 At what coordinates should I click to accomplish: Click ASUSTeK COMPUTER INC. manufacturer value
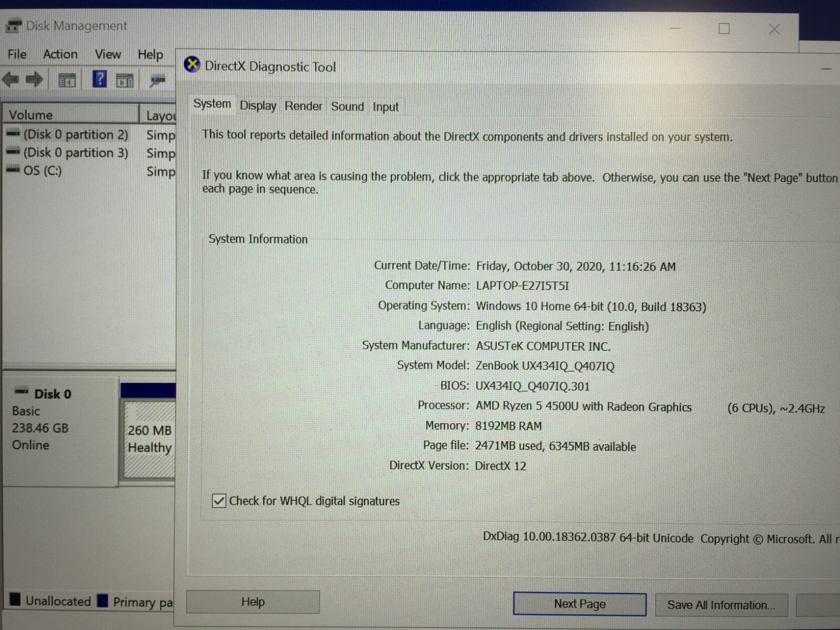coord(543,346)
